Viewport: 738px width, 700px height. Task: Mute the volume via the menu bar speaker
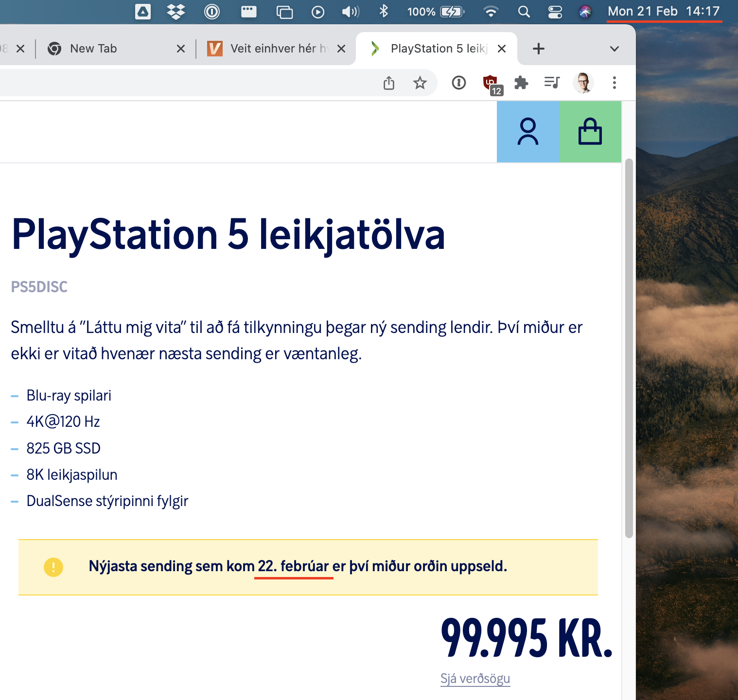(x=350, y=11)
